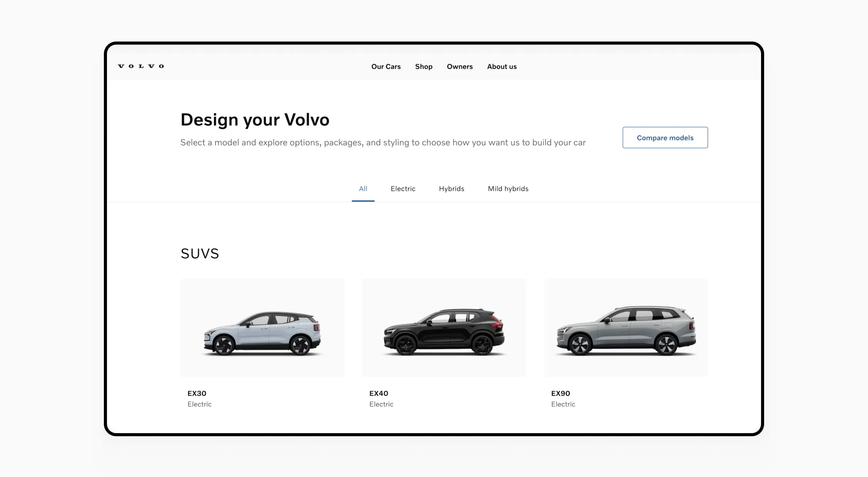Click the SUVS section heading
The image size is (868, 477).
pyautogui.click(x=200, y=254)
